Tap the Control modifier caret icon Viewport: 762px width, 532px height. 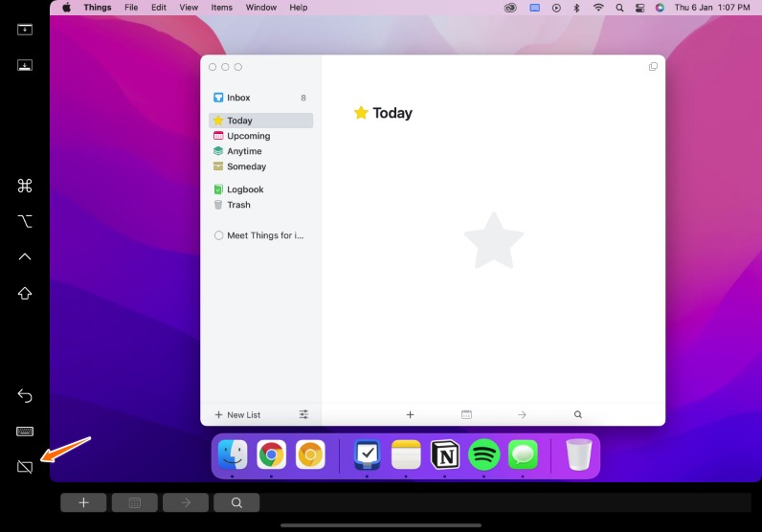click(25, 257)
